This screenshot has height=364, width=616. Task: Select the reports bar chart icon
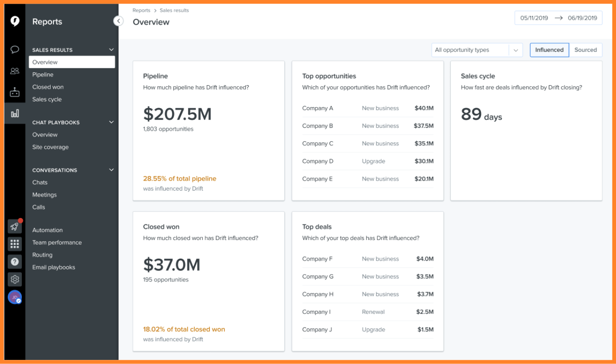pos(15,113)
